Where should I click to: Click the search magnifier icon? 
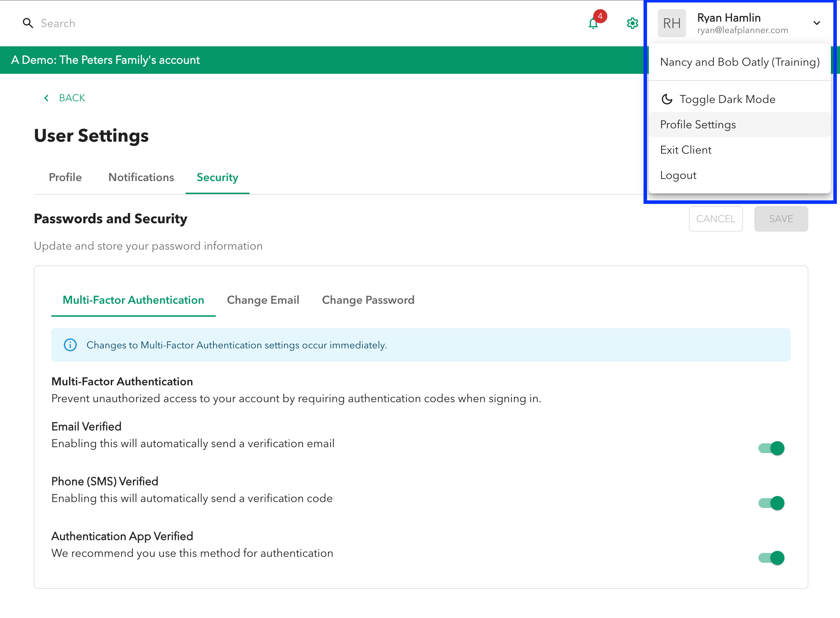[x=28, y=23]
